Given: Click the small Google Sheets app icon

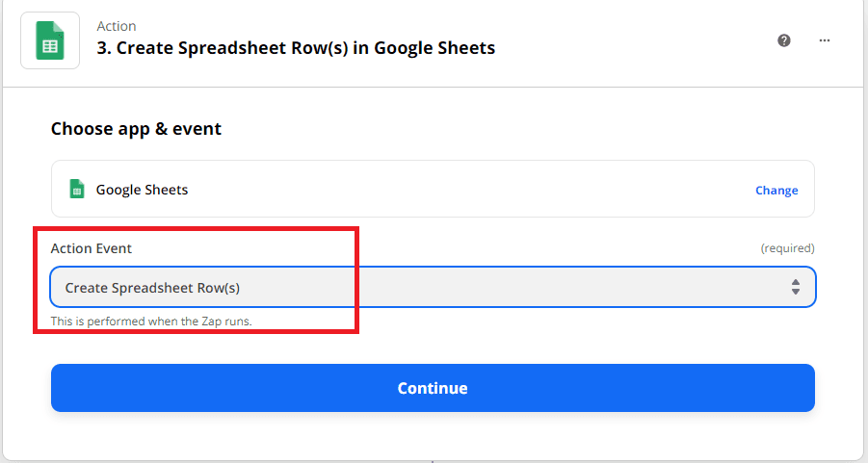Looking at the screenshot, I should click(x=77, y=189).
